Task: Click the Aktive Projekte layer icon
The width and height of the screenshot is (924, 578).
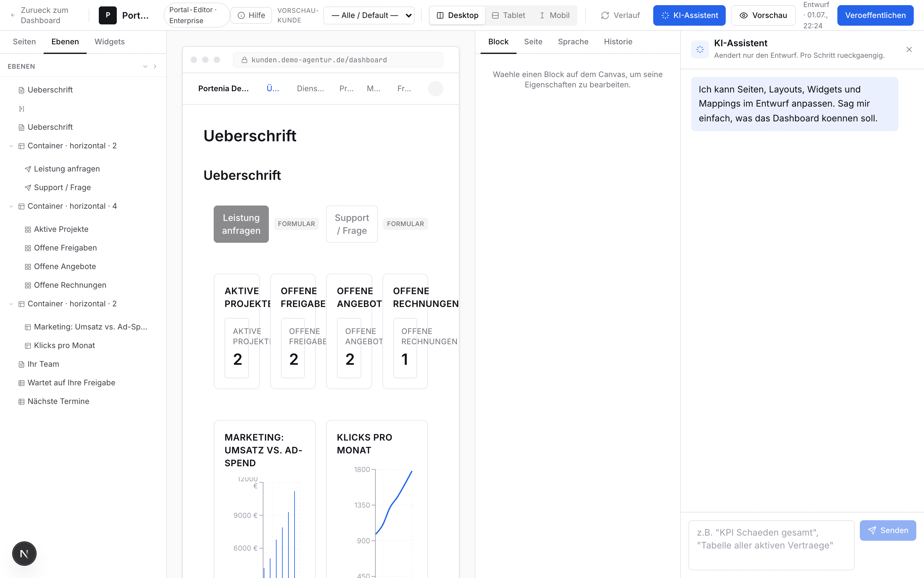Action: (x=28, y=229)
